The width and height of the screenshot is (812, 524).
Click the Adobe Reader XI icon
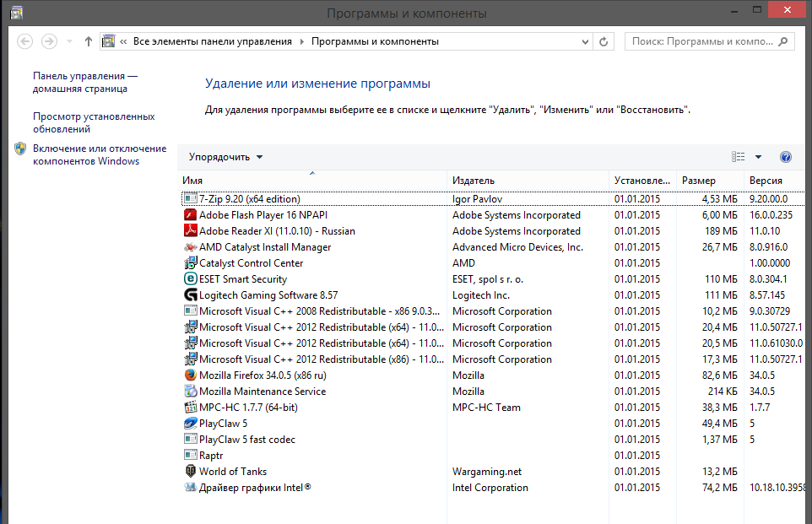click(x=191, y=231)
